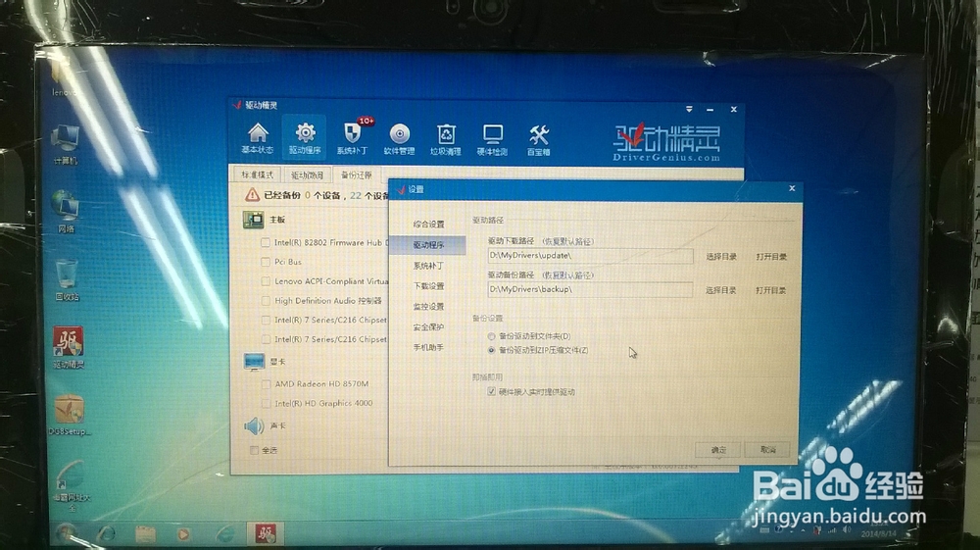
Task: Click the Windows Start orb
Action: [65, 532]
